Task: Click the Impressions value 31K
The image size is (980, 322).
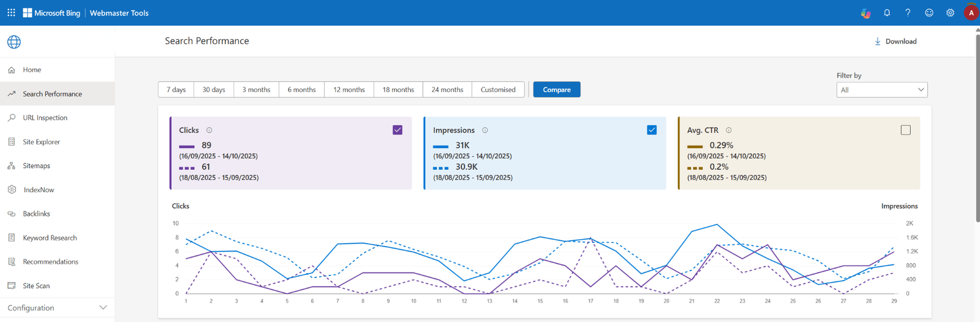Action: coord(462,145)
